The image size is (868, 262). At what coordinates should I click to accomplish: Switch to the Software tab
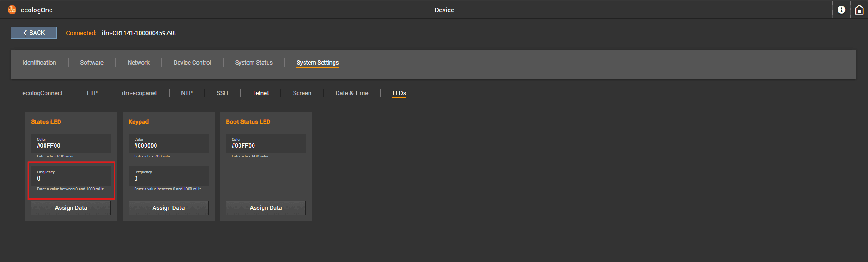[x=92, y=63]
